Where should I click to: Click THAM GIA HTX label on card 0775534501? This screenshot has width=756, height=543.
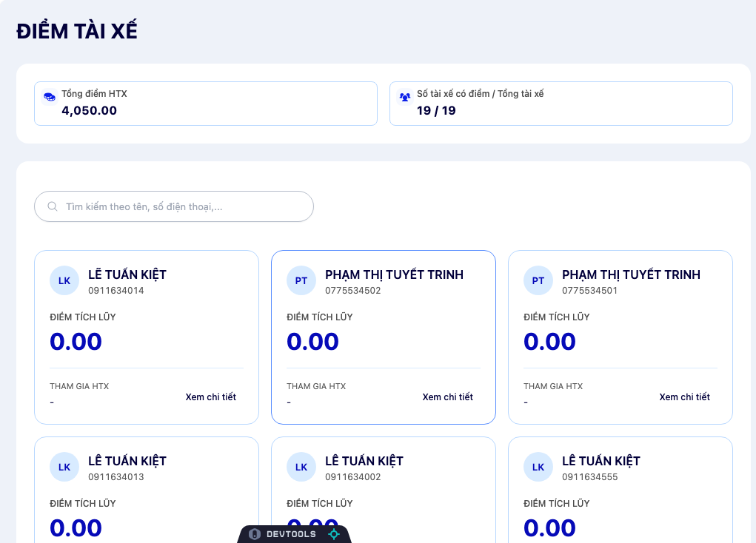(554, 386)
